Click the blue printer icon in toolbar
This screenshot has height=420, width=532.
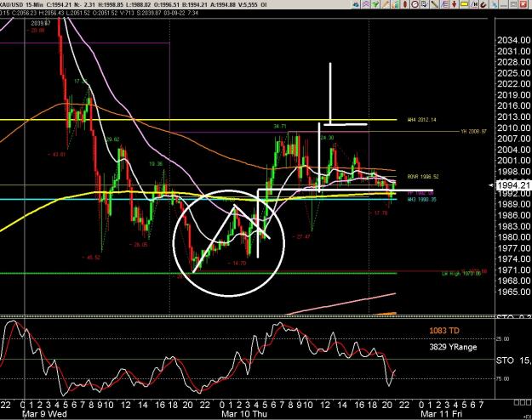point(356,4)
